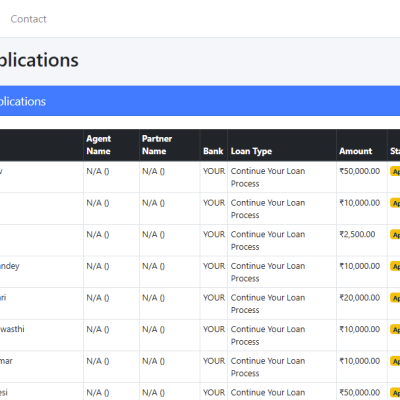Select the ₹20,000.00 amount cell

point(360,298)
